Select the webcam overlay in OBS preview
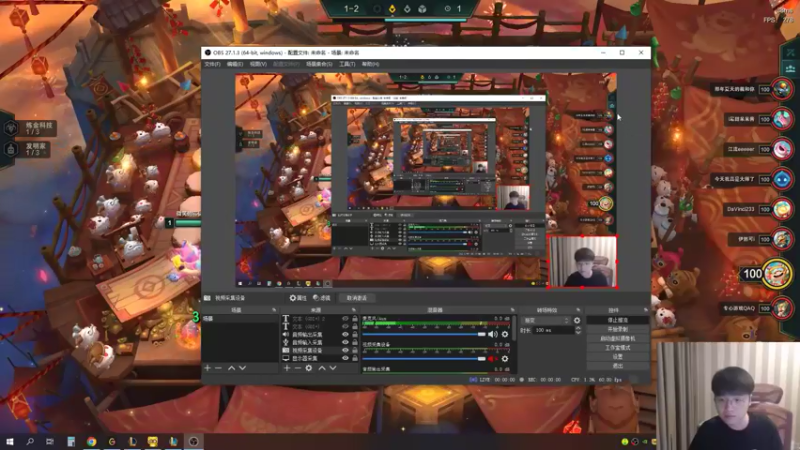The height and width of the screenshot is (450, 800). [582, 262]
